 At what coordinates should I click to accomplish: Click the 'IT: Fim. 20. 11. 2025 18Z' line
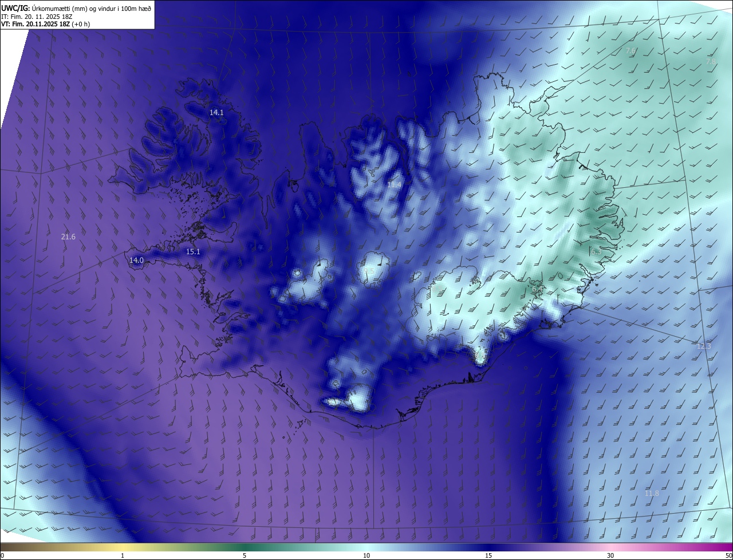pos(36,17)
